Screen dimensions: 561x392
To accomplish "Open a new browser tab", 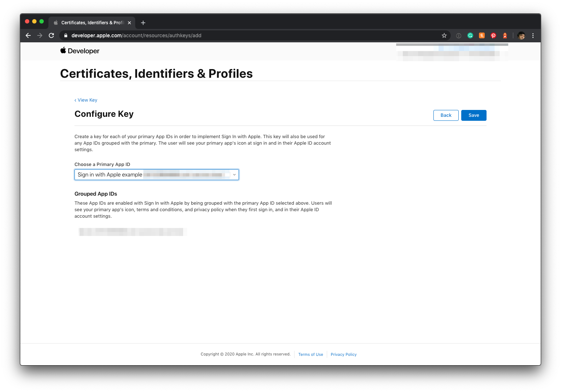I will click(x=143, y=23).
